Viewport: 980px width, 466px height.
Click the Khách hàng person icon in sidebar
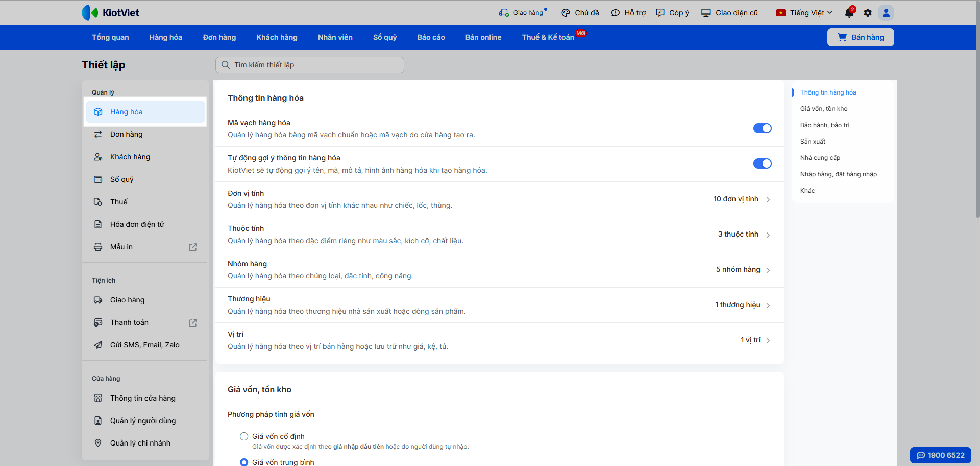pos(98,157)
